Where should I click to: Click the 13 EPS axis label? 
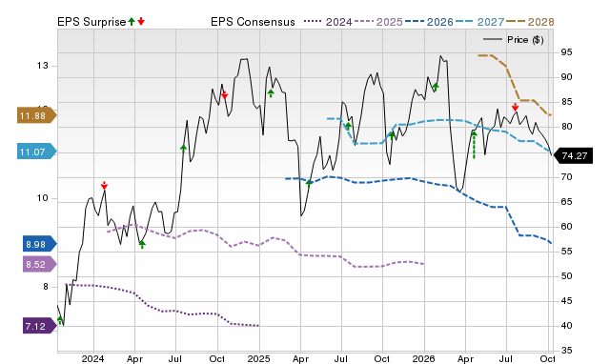[x=43, y=66]
